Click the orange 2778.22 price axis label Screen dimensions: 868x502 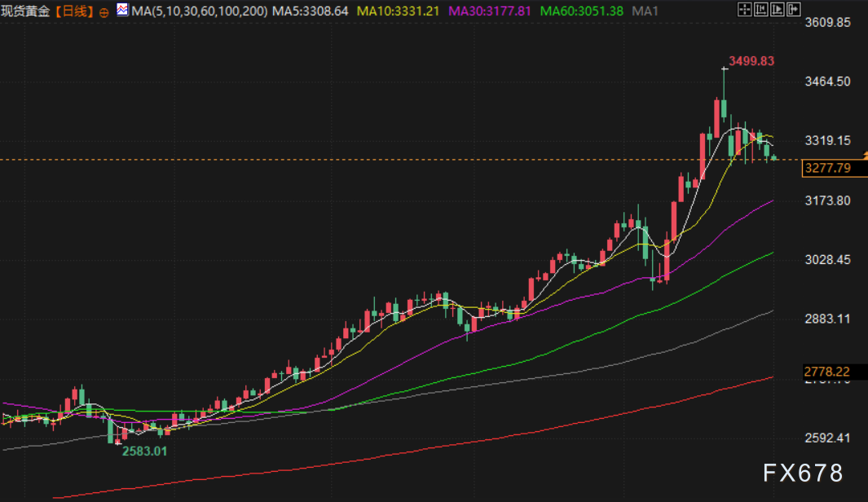pos(826,371)
